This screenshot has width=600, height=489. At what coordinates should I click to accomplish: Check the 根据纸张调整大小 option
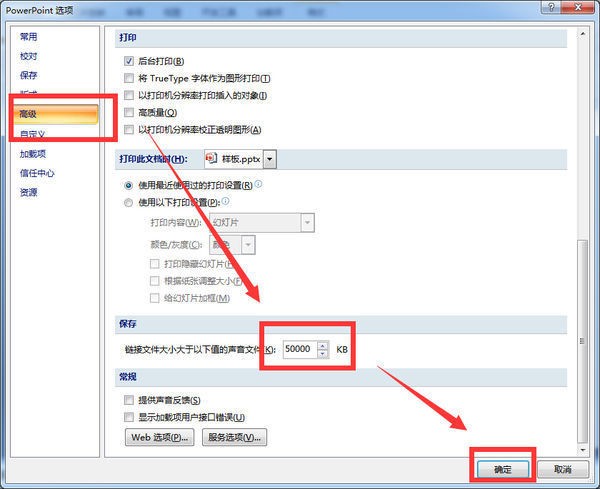(154, 281)
